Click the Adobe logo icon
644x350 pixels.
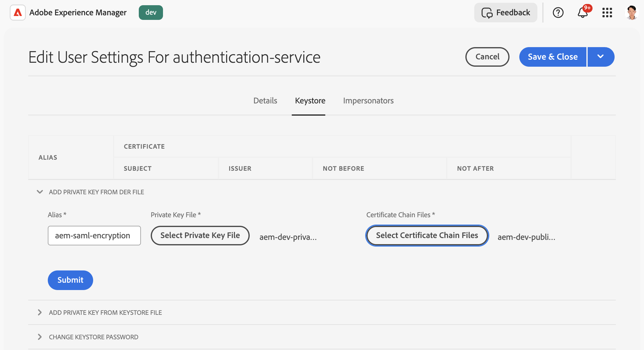click(18, 13)
